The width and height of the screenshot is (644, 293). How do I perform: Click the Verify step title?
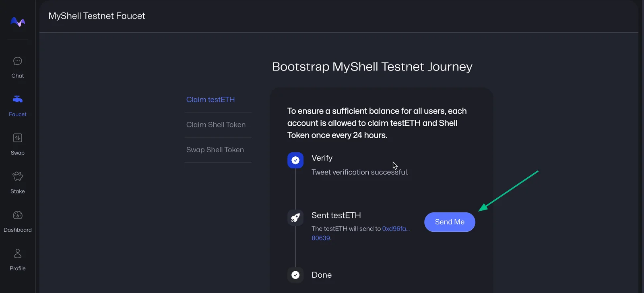322,158
